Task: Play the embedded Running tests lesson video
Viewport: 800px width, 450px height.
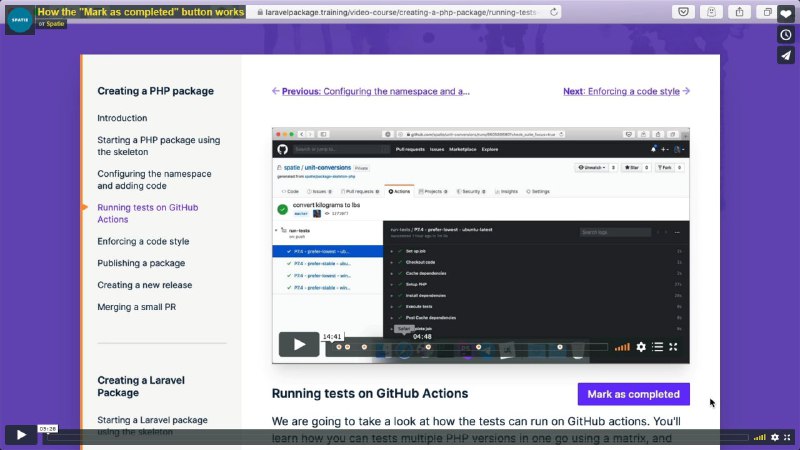Action: coord(299,344)
